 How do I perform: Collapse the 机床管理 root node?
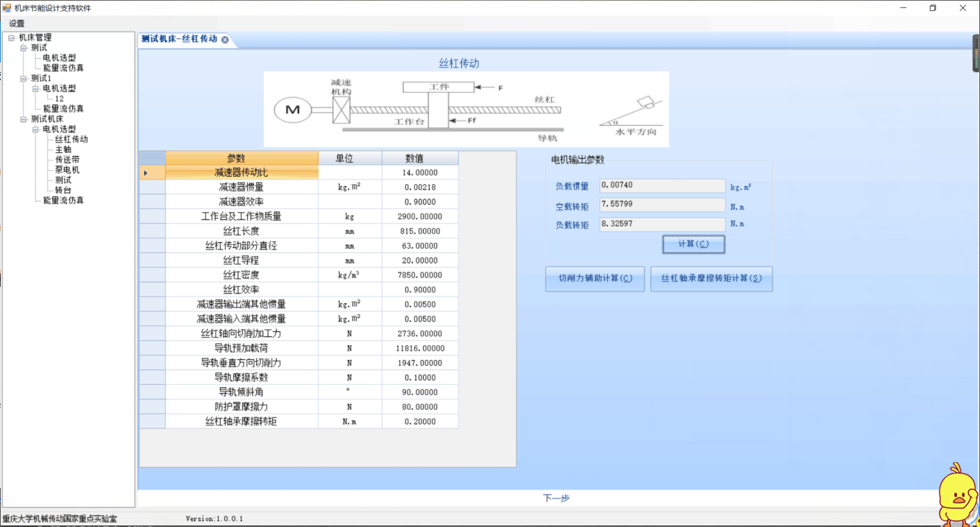(11, 38)
